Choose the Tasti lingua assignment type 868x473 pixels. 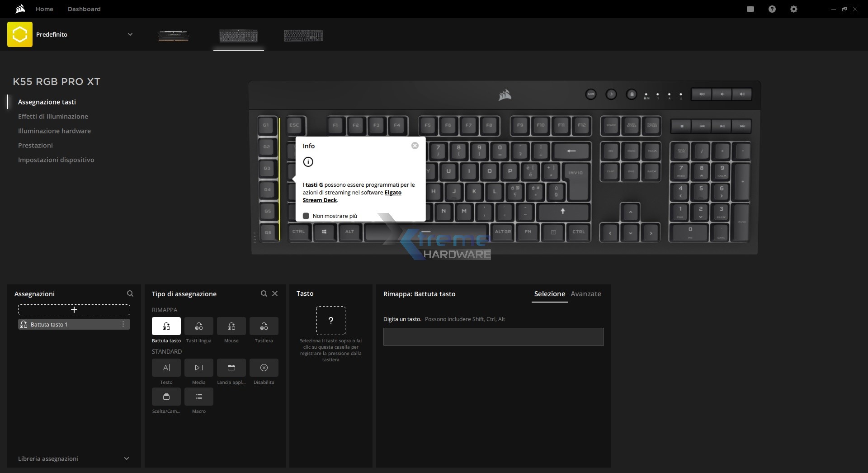(198, 326)
